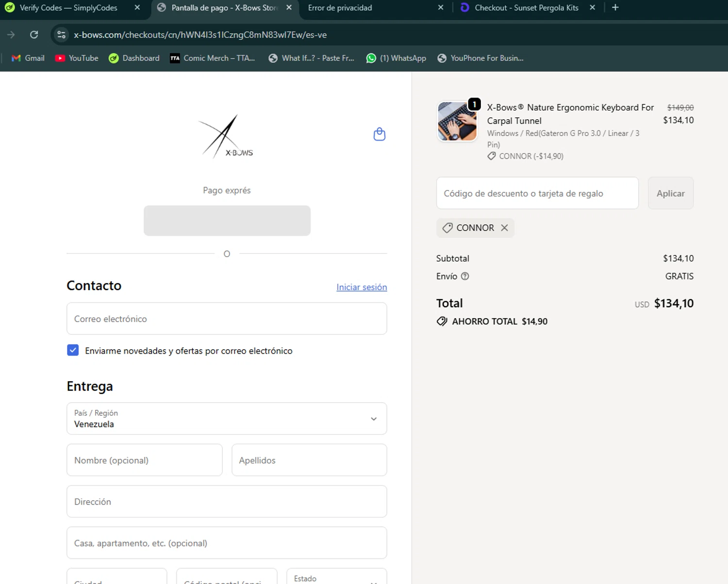
Task: Open a new browser tab
Action: [615, 8]
